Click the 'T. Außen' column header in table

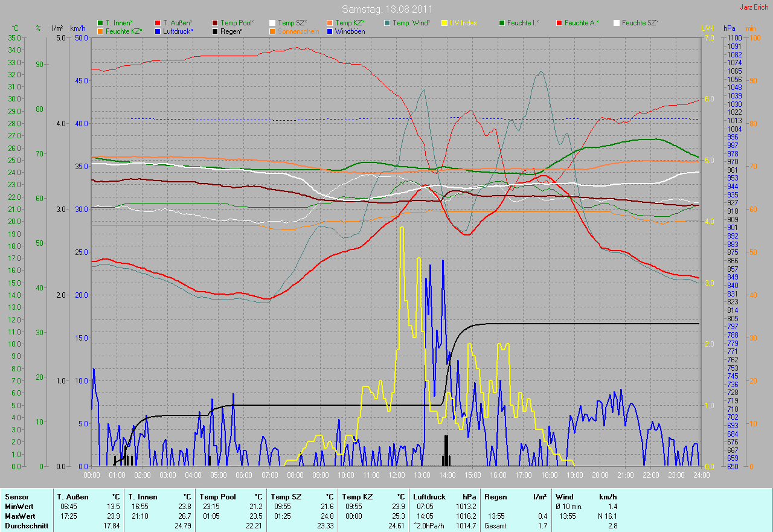point(72,496)
